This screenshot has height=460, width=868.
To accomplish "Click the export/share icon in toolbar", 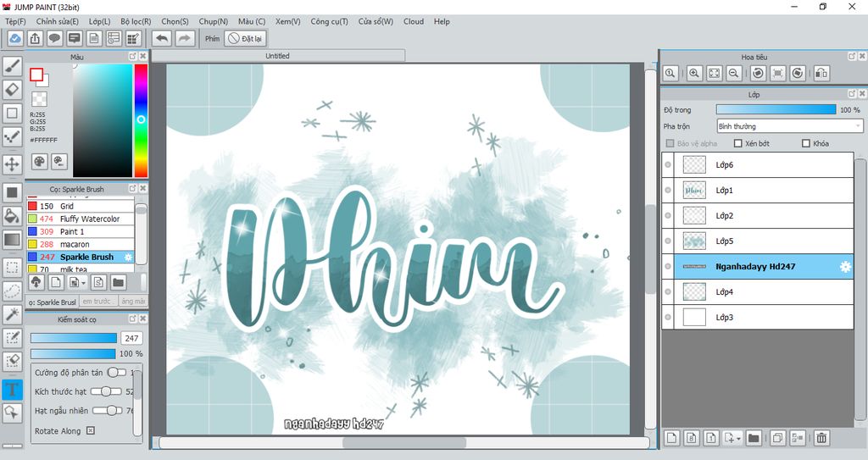I will tap(35, 38).
